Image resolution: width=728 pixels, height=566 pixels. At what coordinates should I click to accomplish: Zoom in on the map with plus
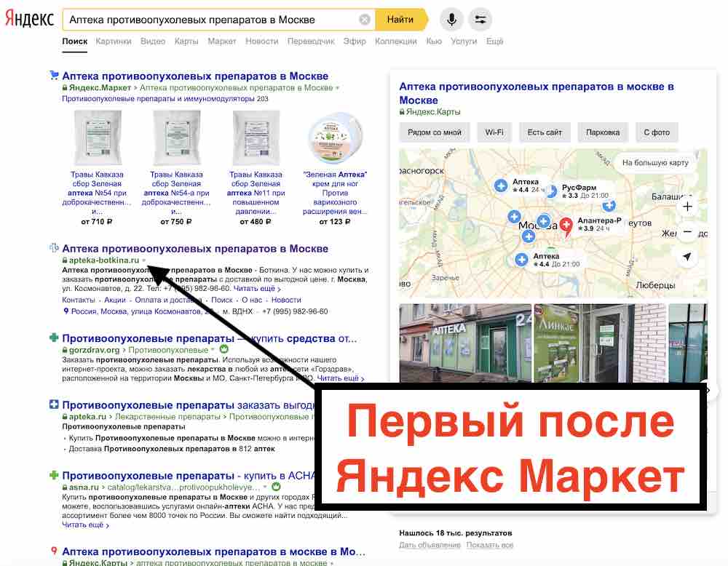(688, 207)
